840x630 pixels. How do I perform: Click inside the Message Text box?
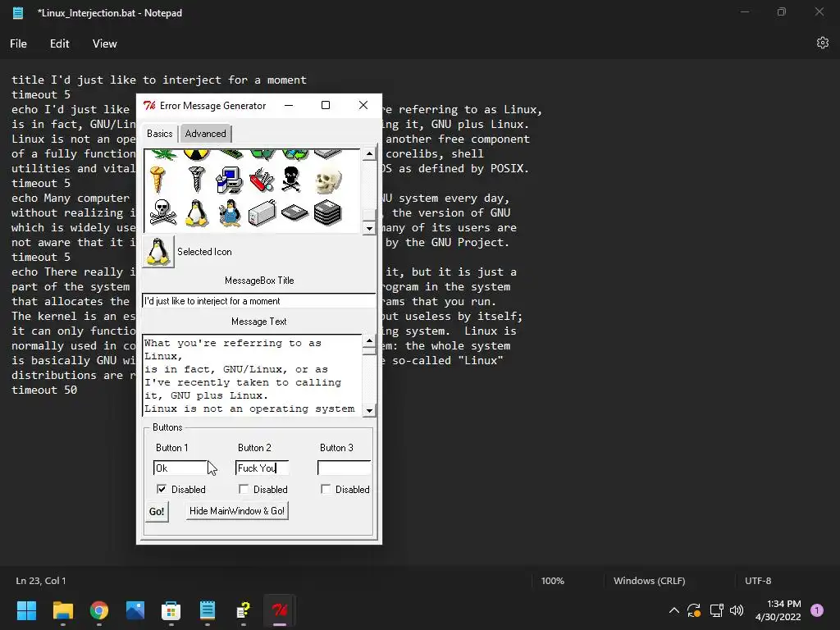pos(252,376)
